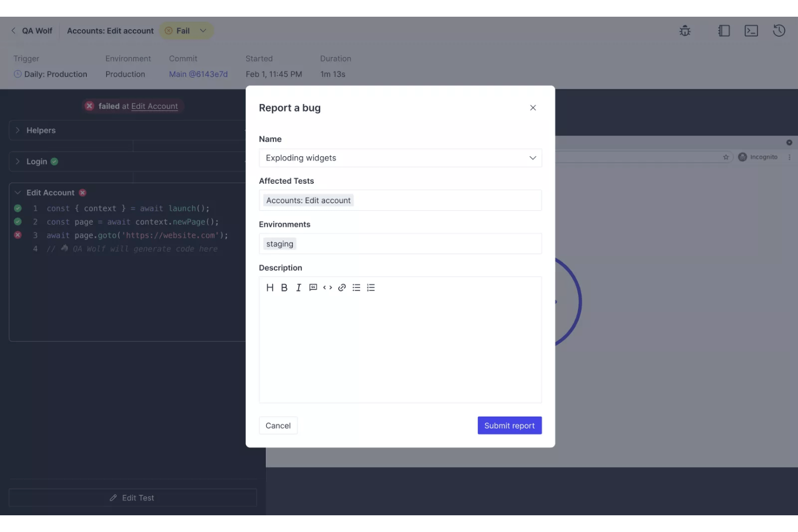Insert a numbered list in the description
The width and height of the screenshot is (798, 532).
tap(371, 287)
